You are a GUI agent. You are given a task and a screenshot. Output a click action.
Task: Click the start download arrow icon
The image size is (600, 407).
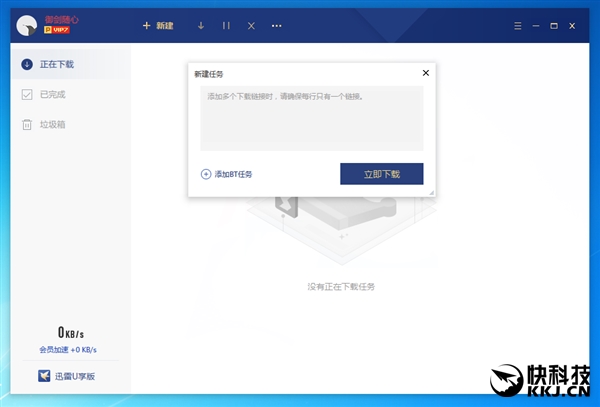coord(201,26)
